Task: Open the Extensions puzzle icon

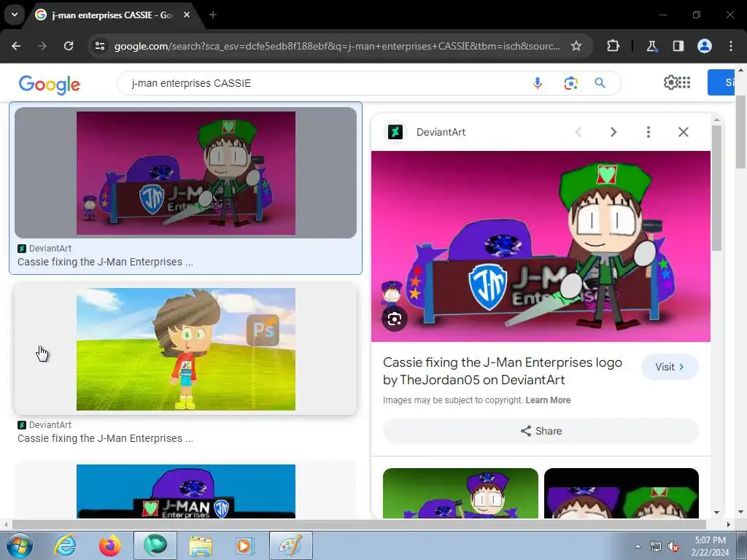Action: click(613, 46)
